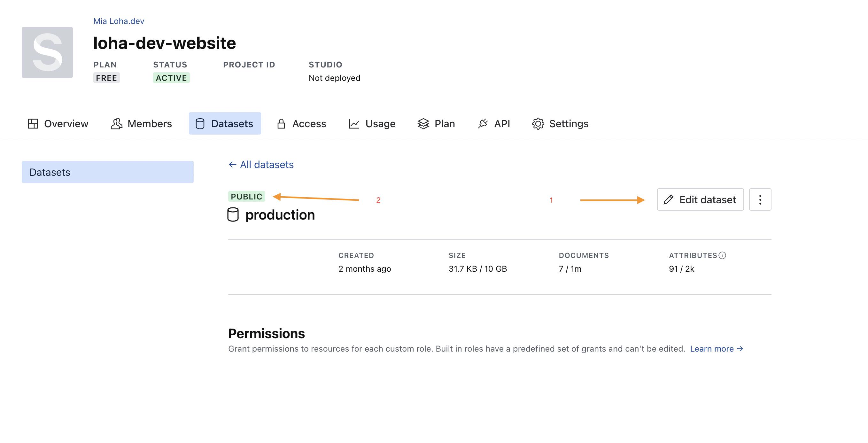Image resolution: width=868 pixels, height=443 pixels.
Task: Switch to the Members tab
Action: (x=142, y=124)
